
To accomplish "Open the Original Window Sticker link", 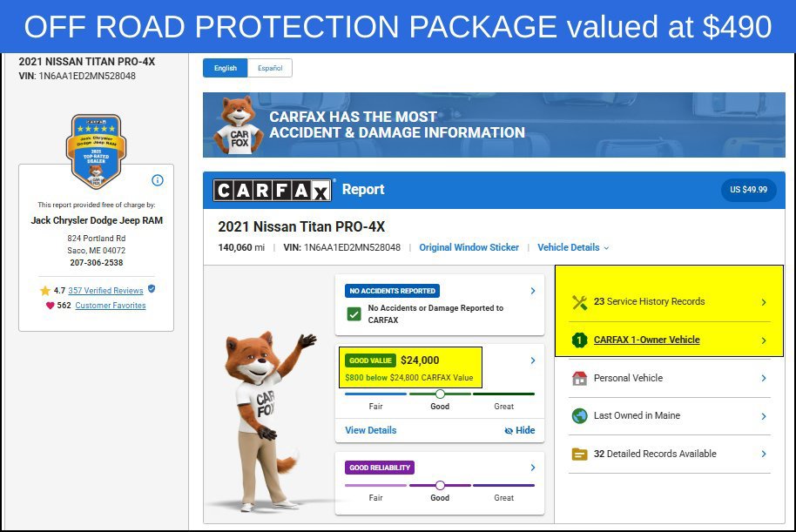I will coord(469,248).
